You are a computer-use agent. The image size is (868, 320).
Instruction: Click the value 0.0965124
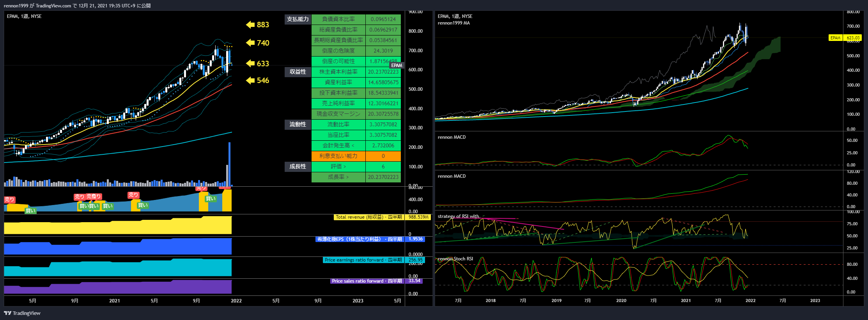pos(383,19)
